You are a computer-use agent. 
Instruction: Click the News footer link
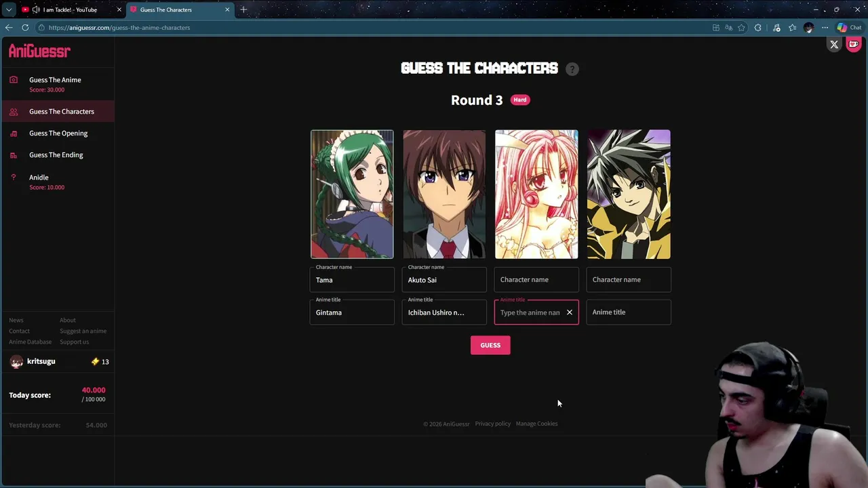[16, 321]
